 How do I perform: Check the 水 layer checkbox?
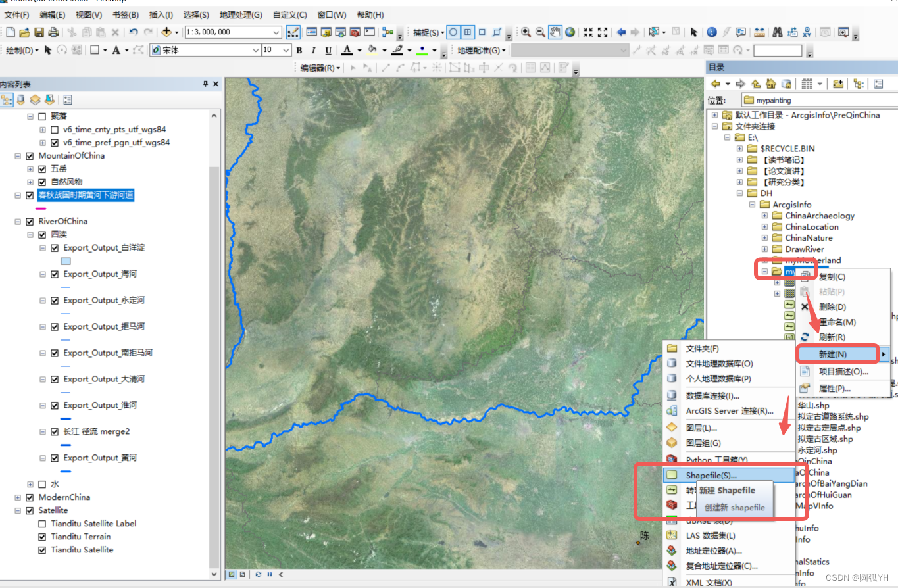pos(42,485)
